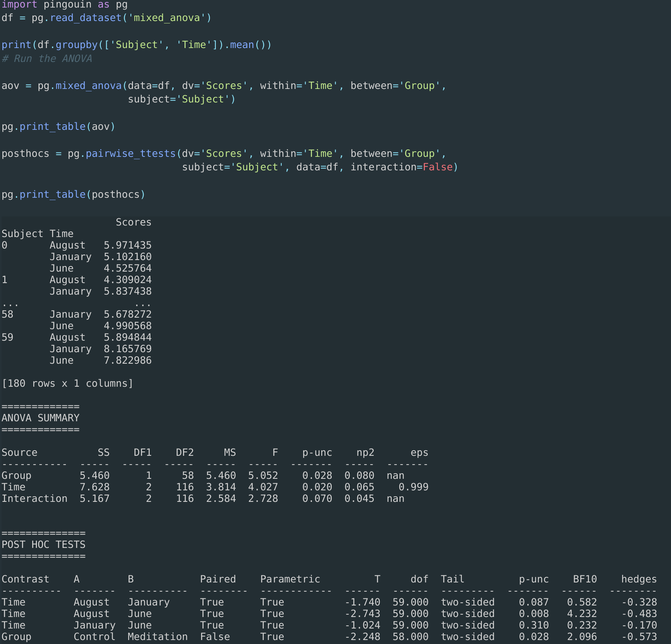Click the print_table(aov) line
Viewport: 671px width, 644px height.
click(x=58, y=126)
